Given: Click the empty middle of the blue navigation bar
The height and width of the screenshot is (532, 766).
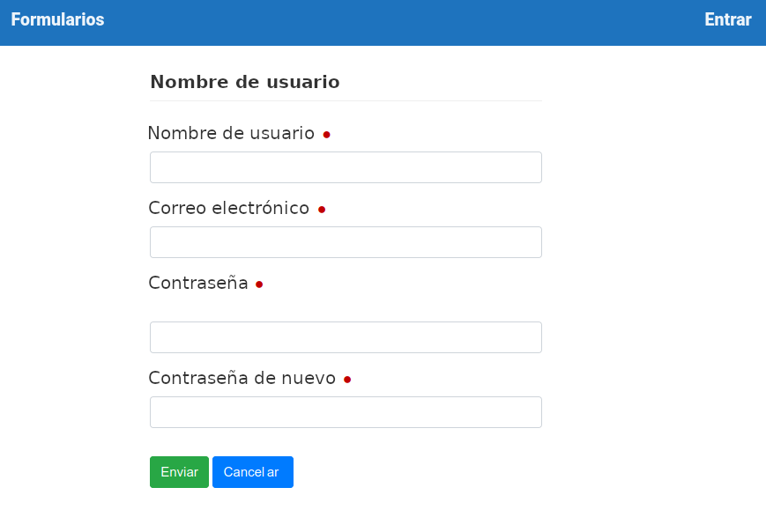Looking at the screenshot, I should click(x=397, y=22).
